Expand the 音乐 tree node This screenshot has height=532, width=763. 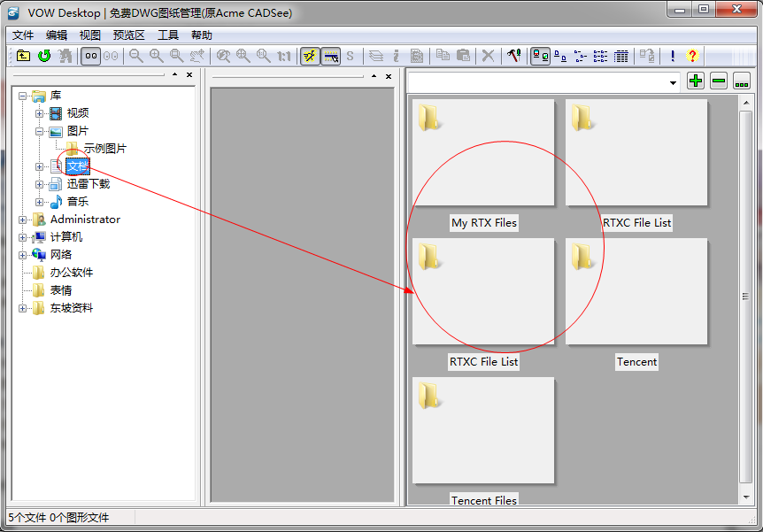click(x=40, y=202)
